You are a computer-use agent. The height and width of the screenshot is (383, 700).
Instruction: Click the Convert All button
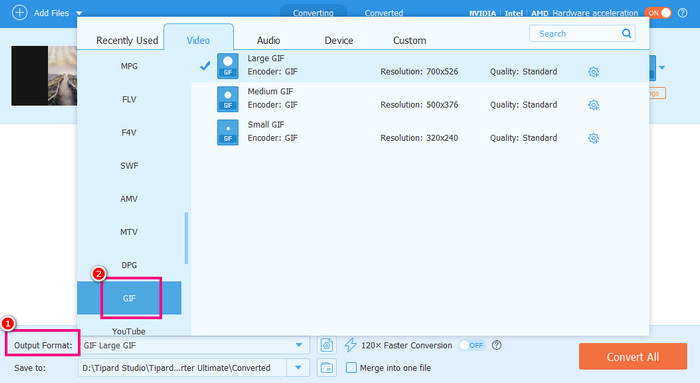[x=633, y=356]
